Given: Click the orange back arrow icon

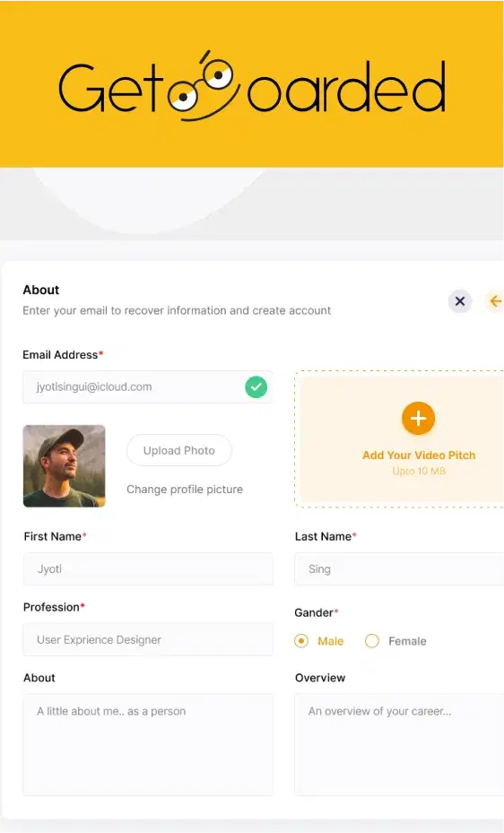Looking at the screenshot, I should pyautogui.click(x=494, y=301).
